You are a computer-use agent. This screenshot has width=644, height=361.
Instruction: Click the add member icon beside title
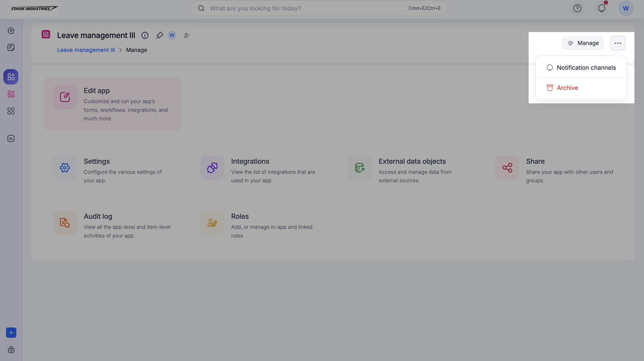[x=186, y=35]
